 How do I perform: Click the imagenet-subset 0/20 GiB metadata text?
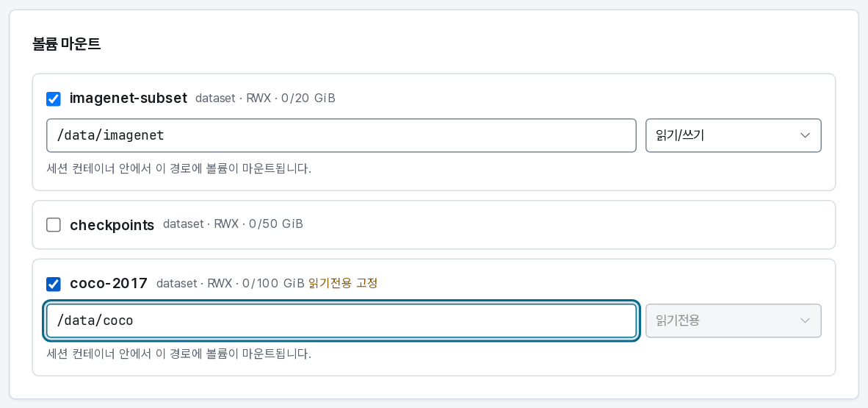click(265, 98)
